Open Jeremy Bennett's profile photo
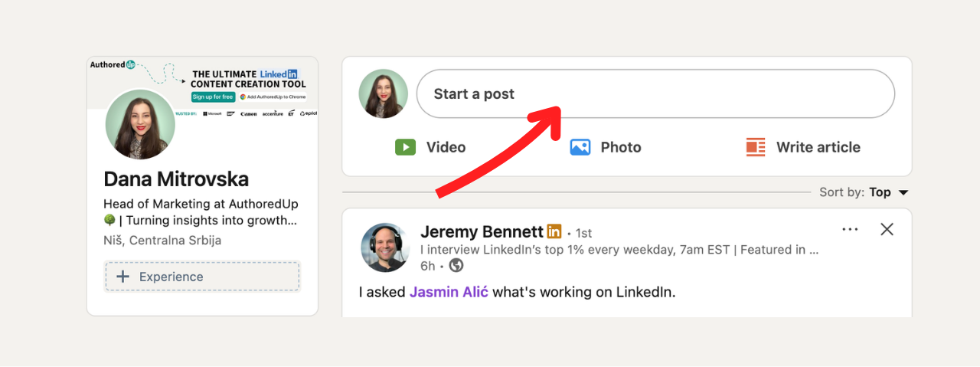 click(x=385, y=247)
